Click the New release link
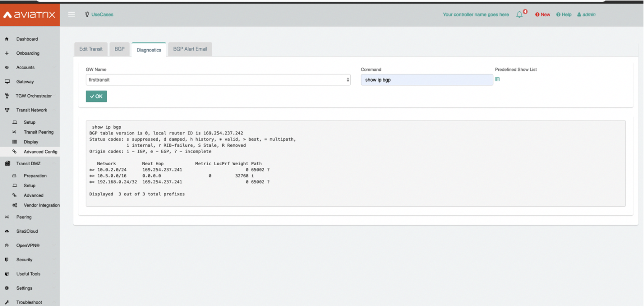The width and height of the screenshot is (644, 308). 543,14
